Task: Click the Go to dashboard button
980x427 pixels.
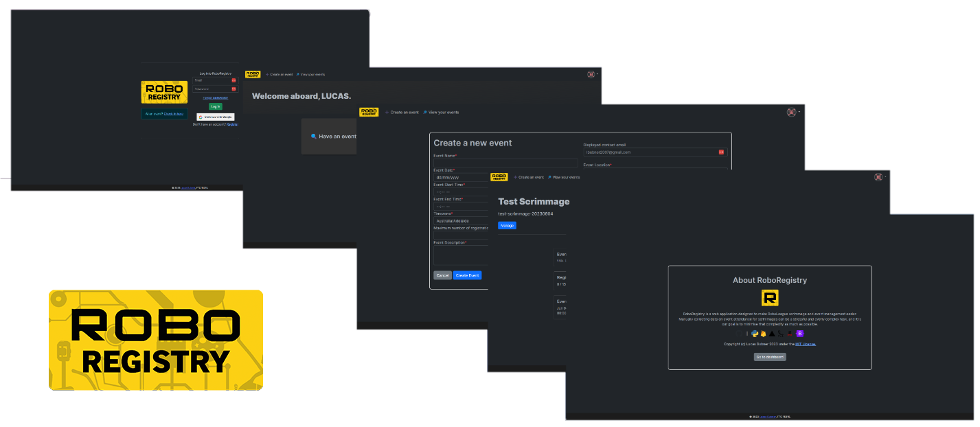Action: click(x=770, y=357)
